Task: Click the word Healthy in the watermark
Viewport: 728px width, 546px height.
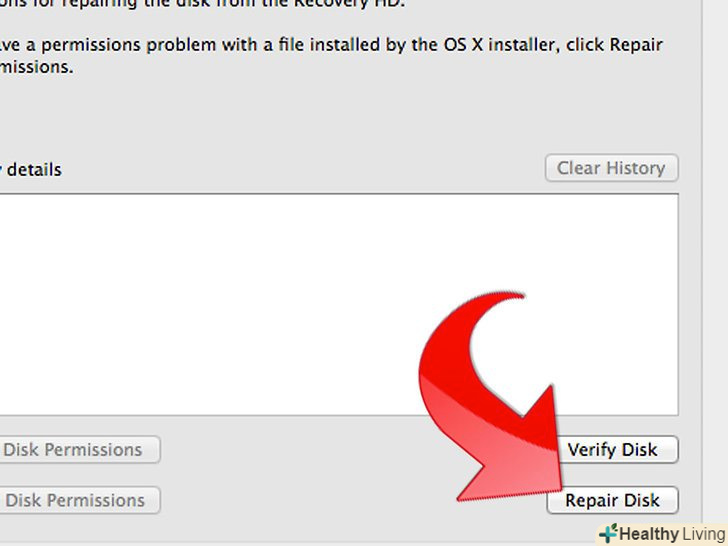Action: [x=649, y=534]
